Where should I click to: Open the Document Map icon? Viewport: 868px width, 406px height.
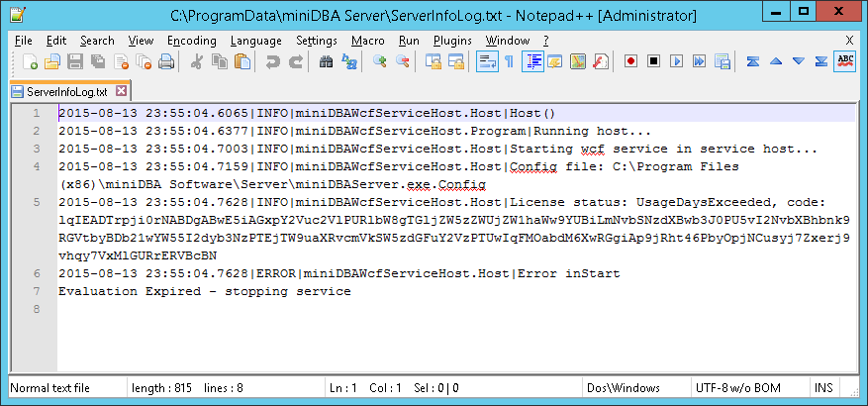point(578,61)
